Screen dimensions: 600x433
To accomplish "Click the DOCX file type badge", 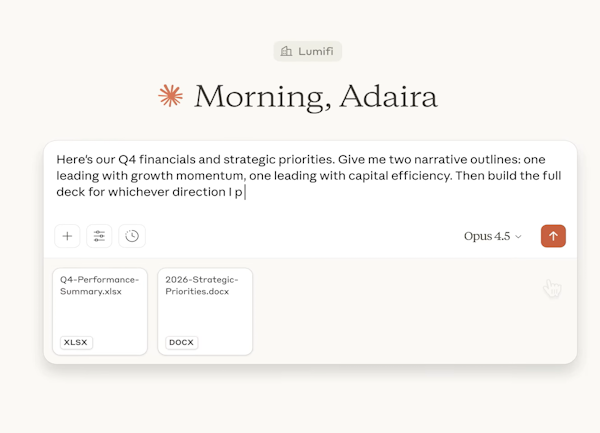I will (181, 342).
